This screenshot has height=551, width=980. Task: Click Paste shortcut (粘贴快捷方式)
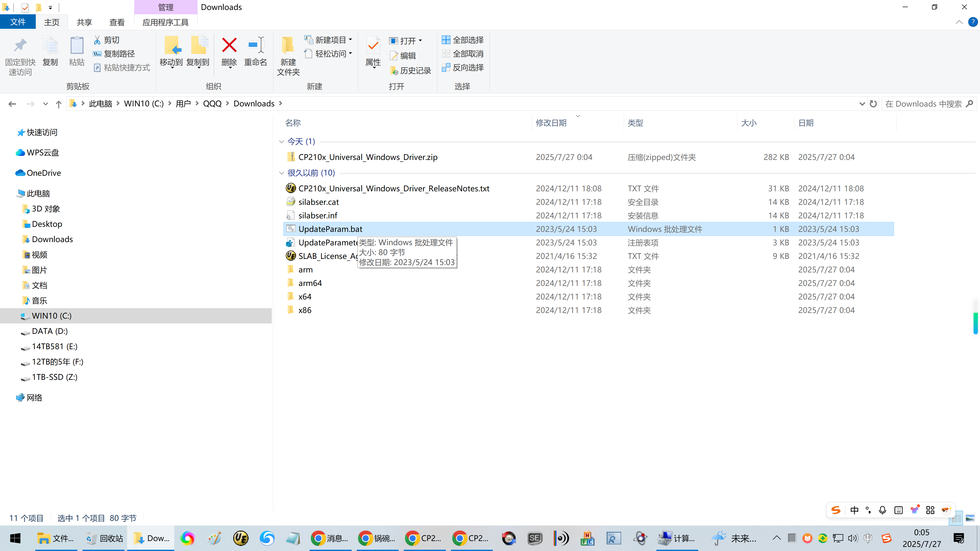pyautogui.click(x=121, y=67)
